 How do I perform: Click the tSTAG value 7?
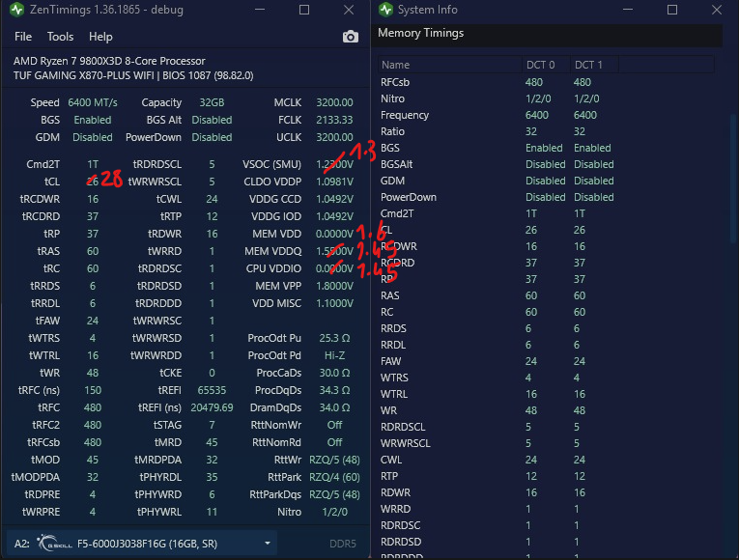click(212, 425)
